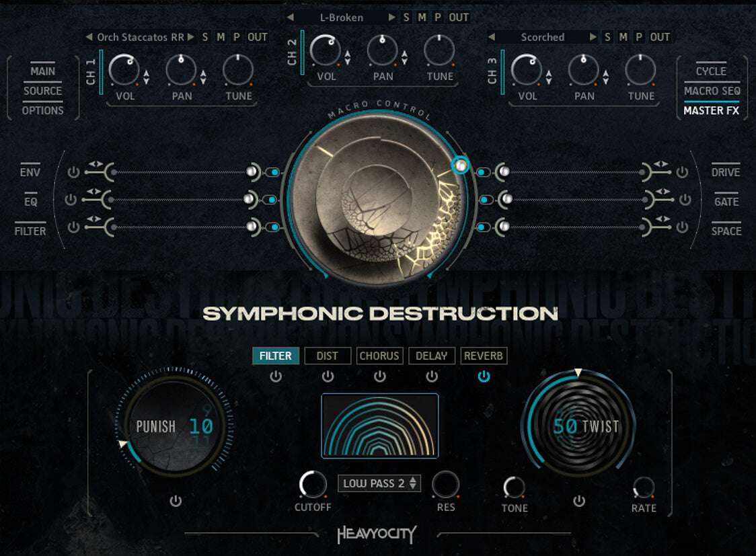Previous sample arrow beside Scorched
The width and height of the screenshot is (756, 556).
[x=492, y=37]
